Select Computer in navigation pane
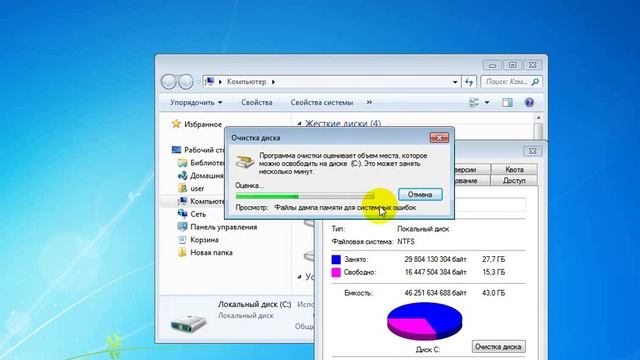Screen dimensions: 640x360 pos(207,201)
